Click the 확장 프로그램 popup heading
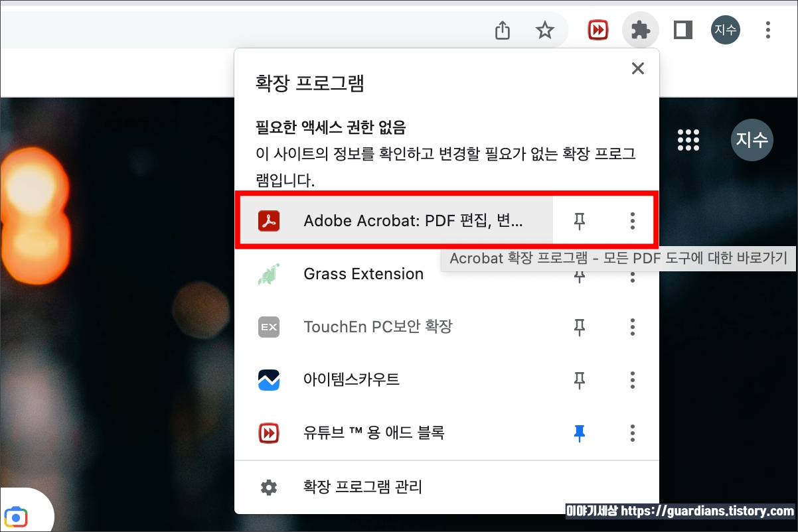Viewport: 798px width, 532px height. (310, 84)
